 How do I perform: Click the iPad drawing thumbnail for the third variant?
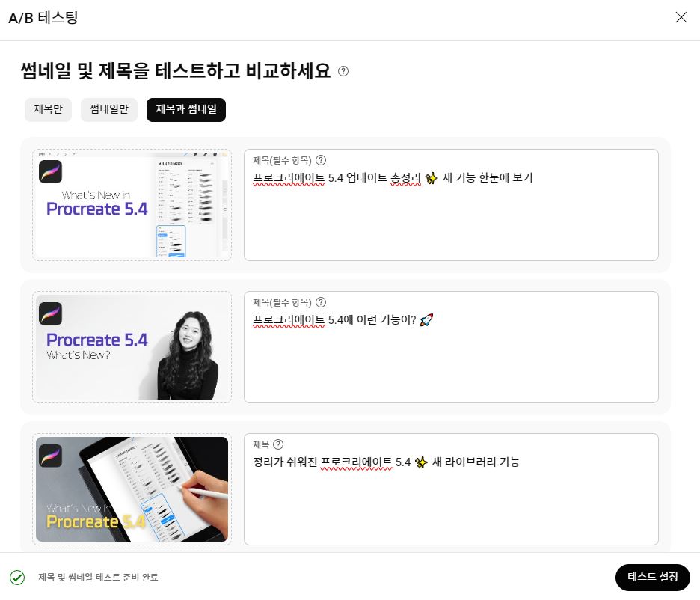(132, 489)
